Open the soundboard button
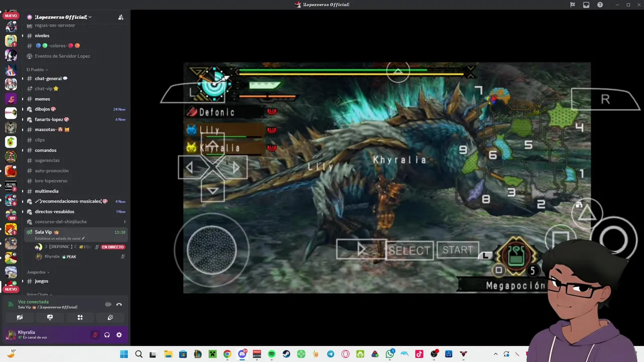 coord(110,317)
